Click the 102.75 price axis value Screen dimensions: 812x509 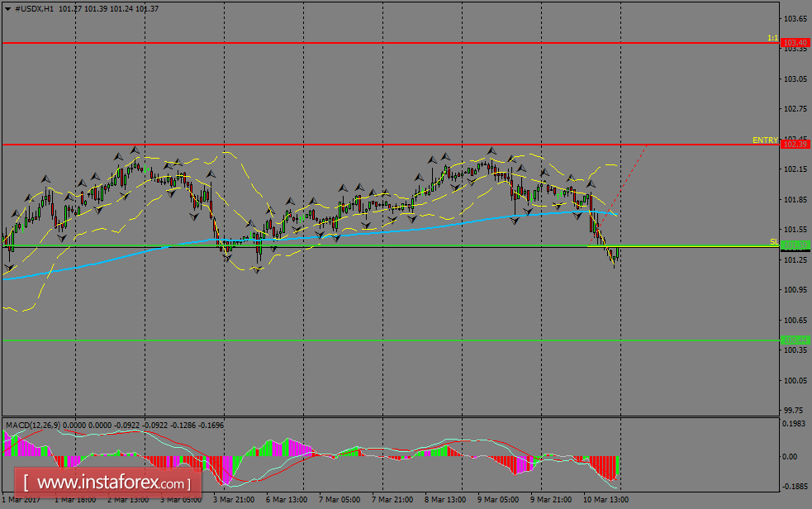(795, 109)
